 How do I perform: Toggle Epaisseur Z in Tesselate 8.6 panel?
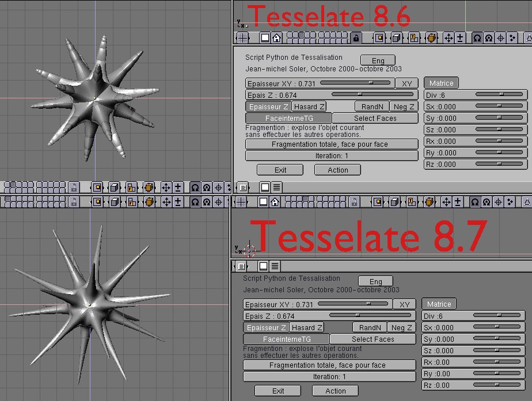click(x=268, y=107)
